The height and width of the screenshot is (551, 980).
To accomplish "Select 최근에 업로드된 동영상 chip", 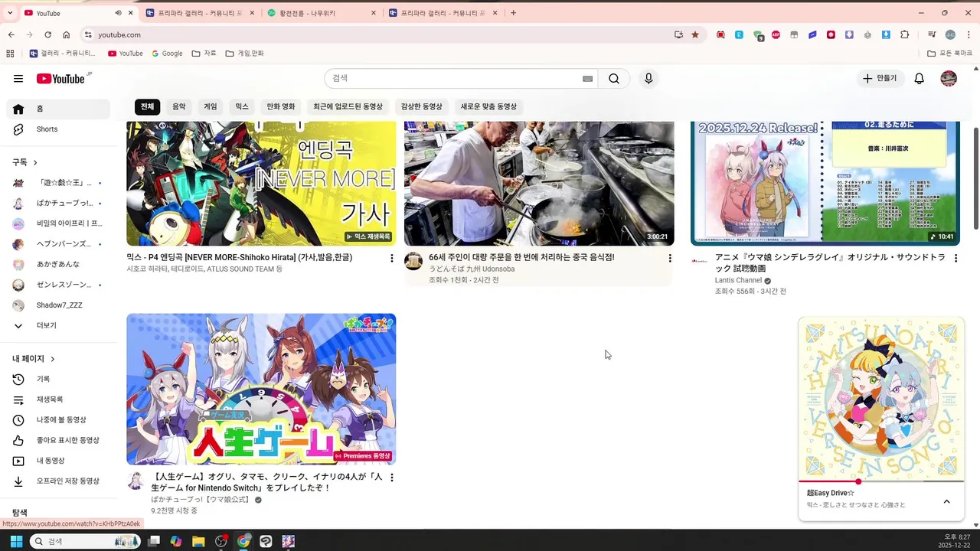I will pyautogui.click(x=348, y=107).
